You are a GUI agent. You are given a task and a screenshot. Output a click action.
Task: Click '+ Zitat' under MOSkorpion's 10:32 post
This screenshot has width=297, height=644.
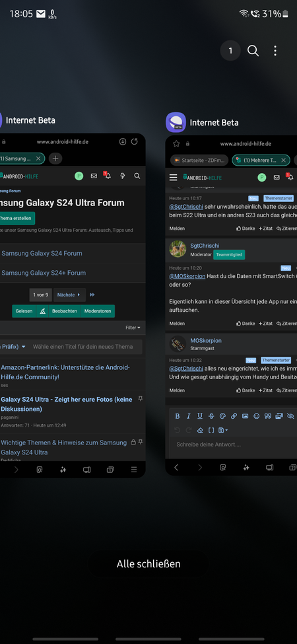coord(265,390)
